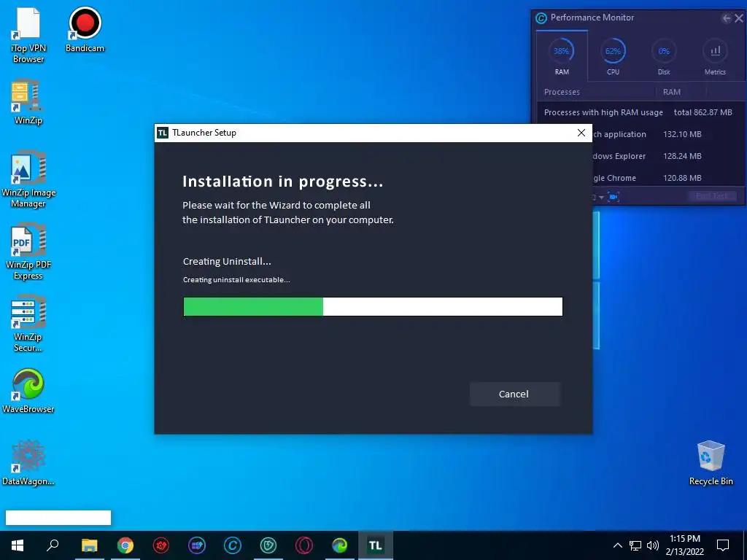The height and width of the screenshot is (560, 747).
Task: Show hidden system tray icons
Action: click(617, 545)
